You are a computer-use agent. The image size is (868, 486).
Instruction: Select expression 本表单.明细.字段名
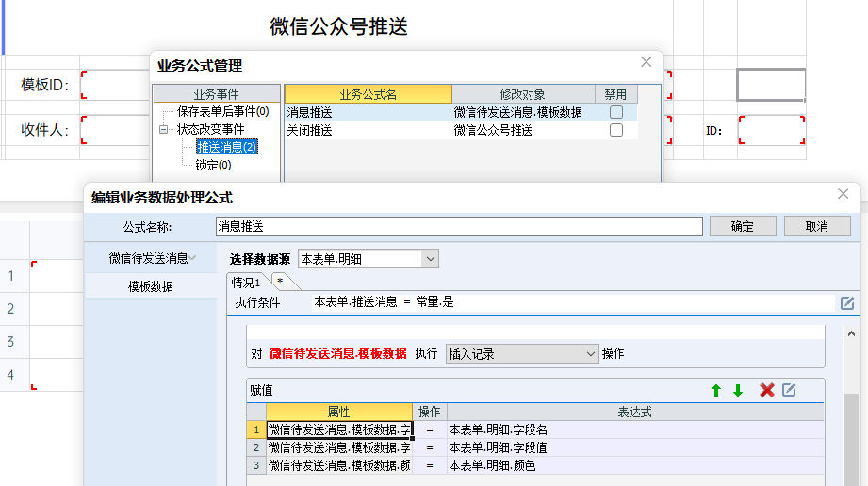[499, 430]
